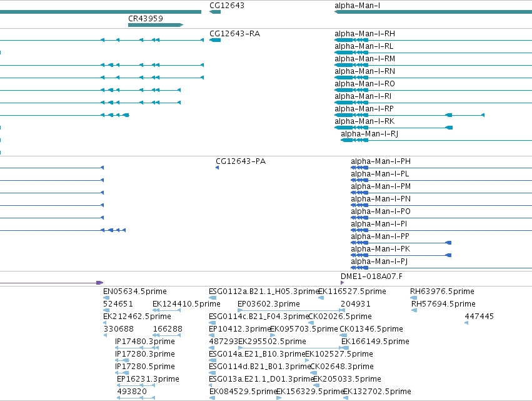532x401 pixels.
Task: Select EST EK156329.5prime
Action: click(310, 392)
